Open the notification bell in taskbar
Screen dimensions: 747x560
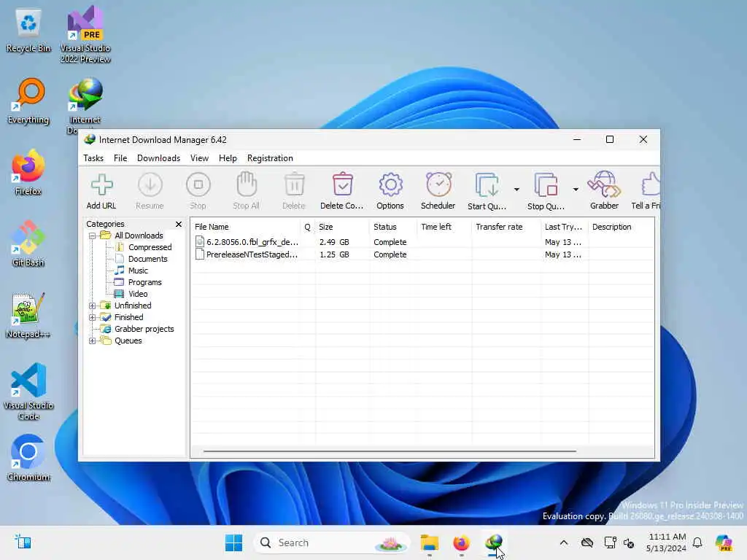[697, 542]
